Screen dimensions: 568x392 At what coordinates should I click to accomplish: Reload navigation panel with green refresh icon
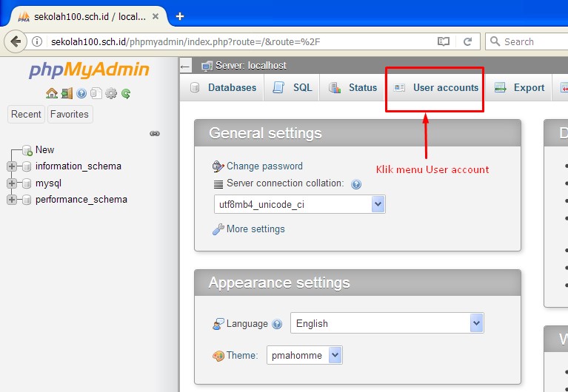click(126, 93)
